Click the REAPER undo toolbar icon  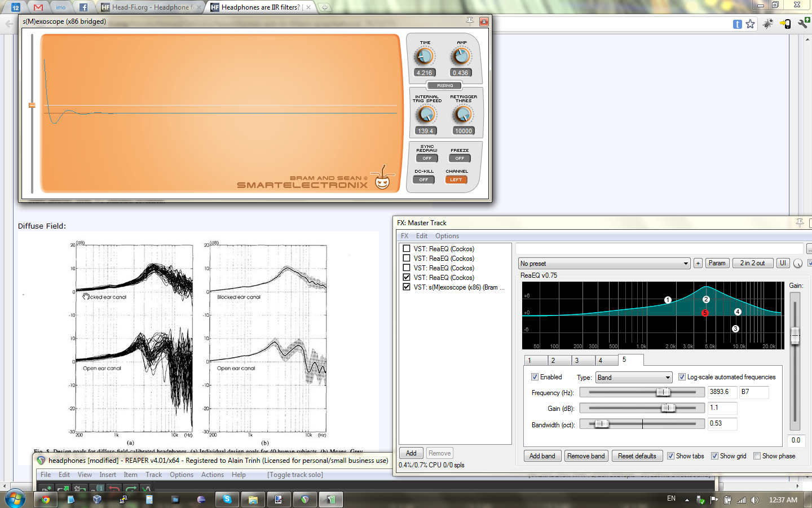coord(114,489)
